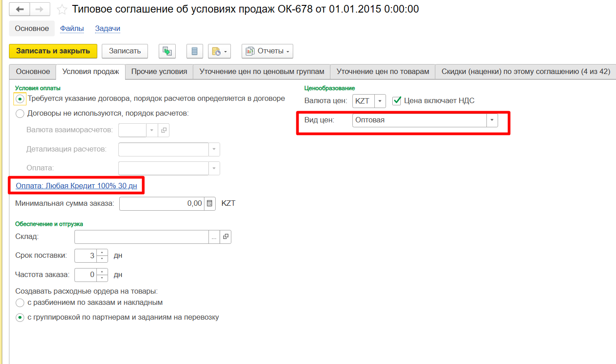Open the Уточнение цен по товарам tab
616x364 pixels.
pyautogui.click(x=382, y=72)
